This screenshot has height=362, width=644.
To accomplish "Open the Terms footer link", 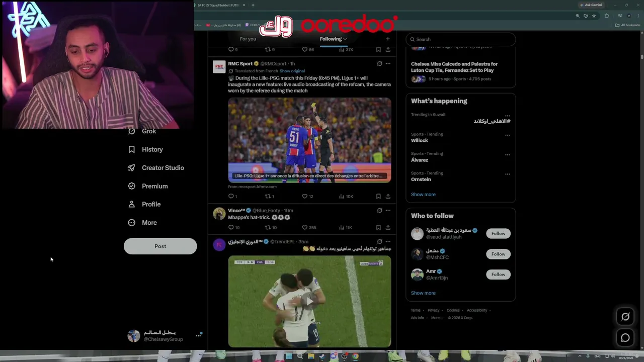I will [416, 310].
